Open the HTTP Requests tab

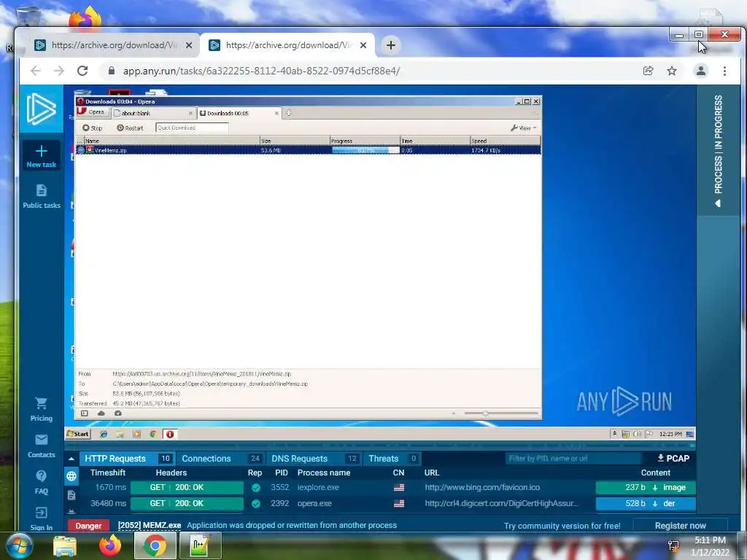[127, 459]
